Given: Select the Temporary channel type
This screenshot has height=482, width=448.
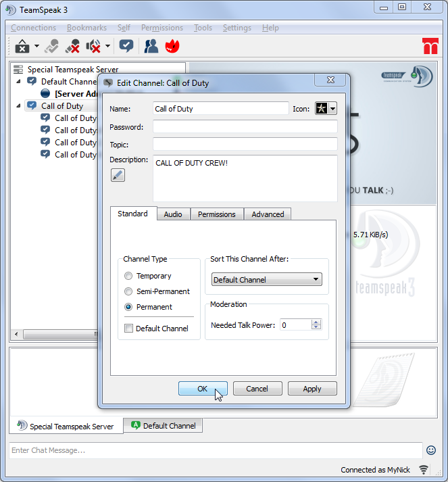Looking at the screenshot, I should 128,276.
